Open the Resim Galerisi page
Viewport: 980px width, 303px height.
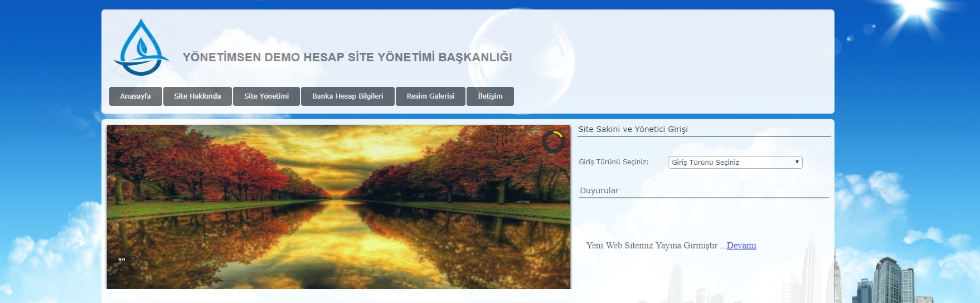pyautogui.click(x=430, y=96)
